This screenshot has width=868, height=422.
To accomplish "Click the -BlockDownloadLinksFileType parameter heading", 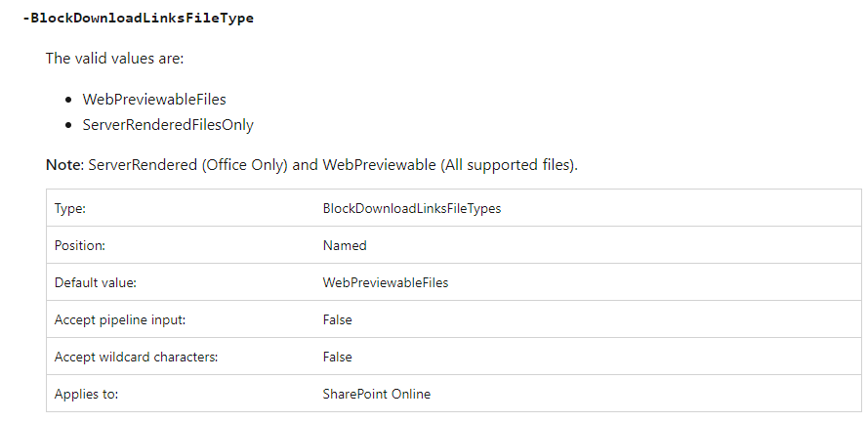I will coord(138,19).
